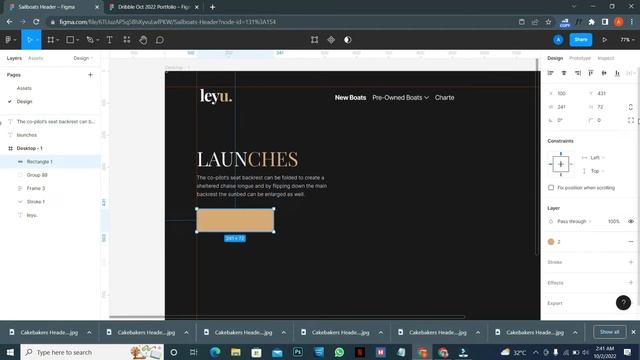Click the layer opacity 100% field
Screen dimensions: 640x360
[613, 221]
